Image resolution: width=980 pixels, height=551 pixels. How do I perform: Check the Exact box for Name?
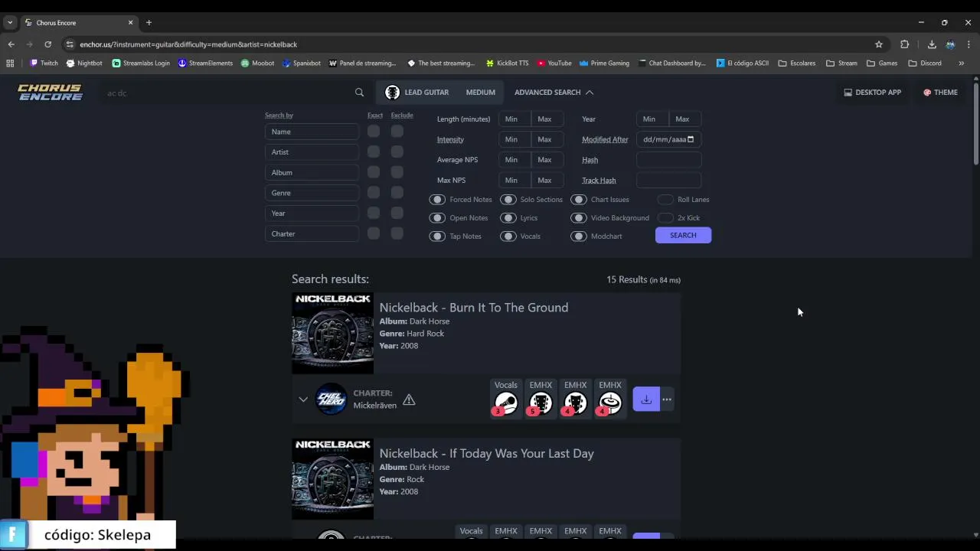pyautogui.click(x=374, y=131)
